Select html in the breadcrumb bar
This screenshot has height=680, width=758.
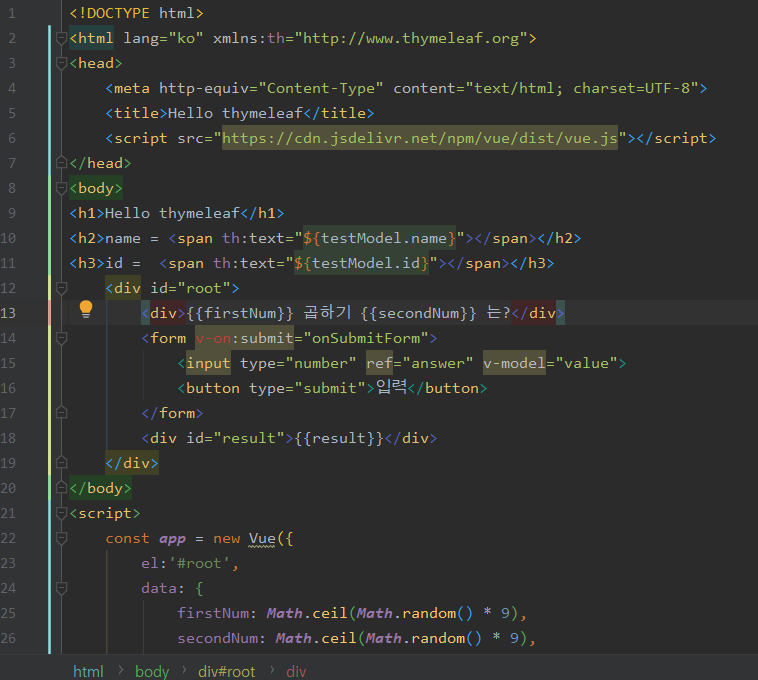[x=88, y=671]
